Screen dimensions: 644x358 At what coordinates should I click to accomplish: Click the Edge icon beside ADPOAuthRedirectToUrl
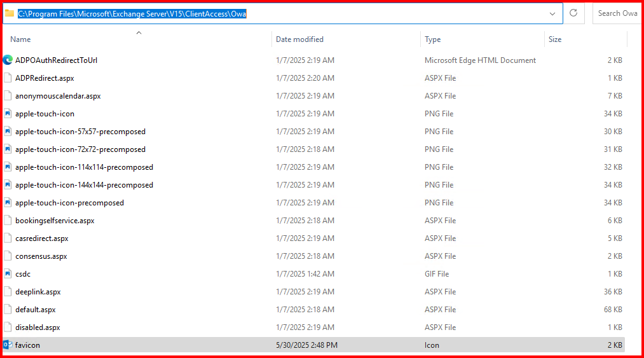8,60
